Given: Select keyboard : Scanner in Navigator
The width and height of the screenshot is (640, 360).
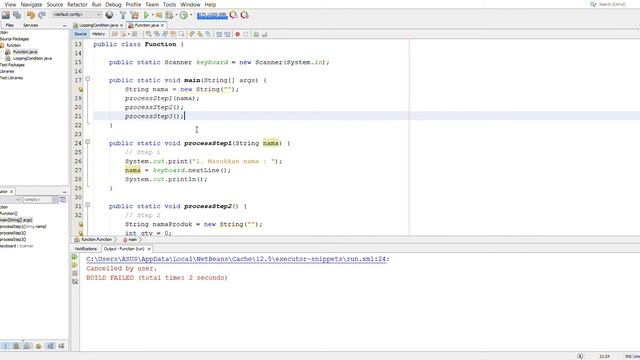Looking at the screenshot, I should 17,246.
